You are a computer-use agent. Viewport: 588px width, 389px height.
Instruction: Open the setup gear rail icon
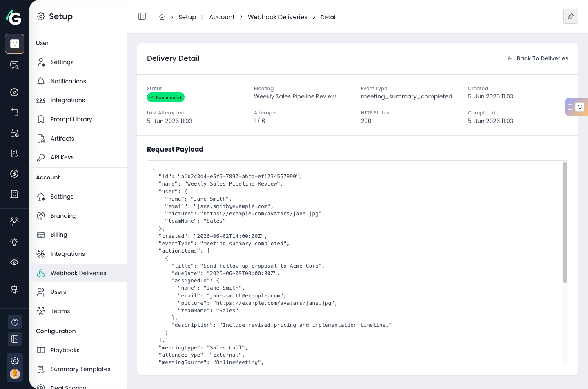pyautogui.click(x=15, y=361)
